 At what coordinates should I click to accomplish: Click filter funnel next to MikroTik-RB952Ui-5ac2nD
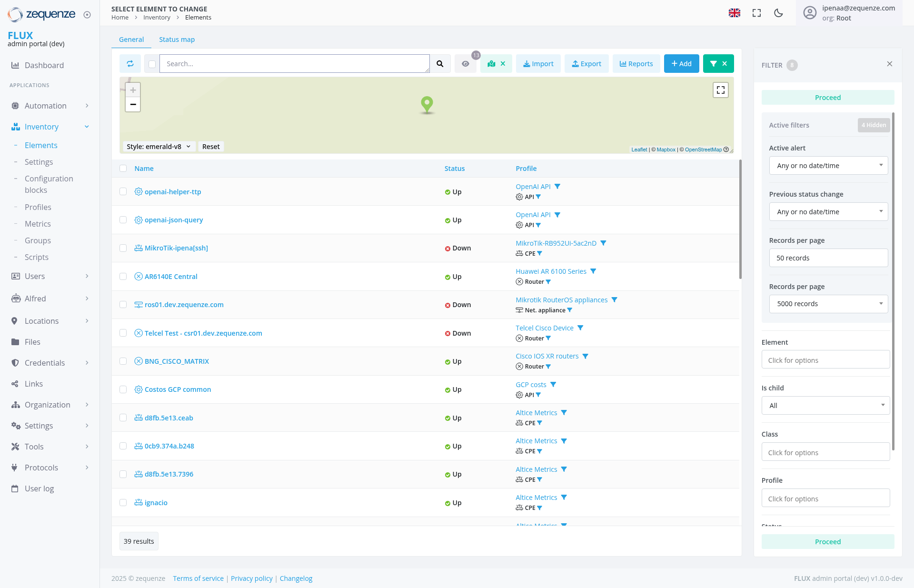coord(603,243)
